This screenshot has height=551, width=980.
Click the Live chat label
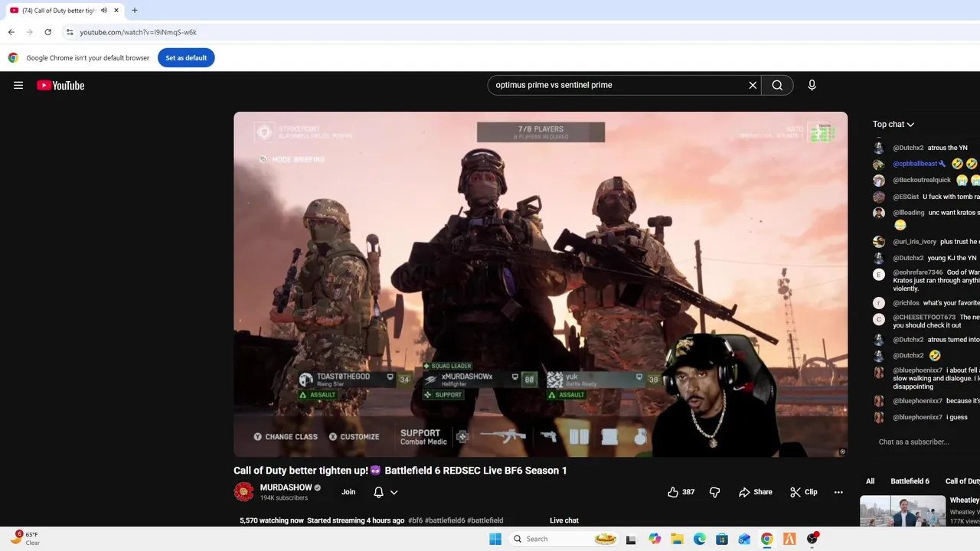pyautogui.click(x=564, y=520)
